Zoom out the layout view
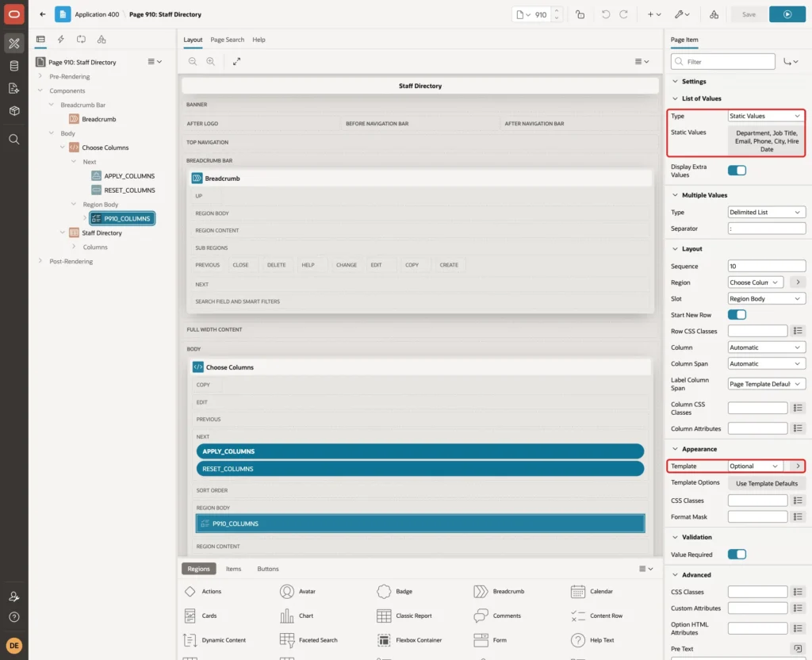 click(x=193, y=62)
